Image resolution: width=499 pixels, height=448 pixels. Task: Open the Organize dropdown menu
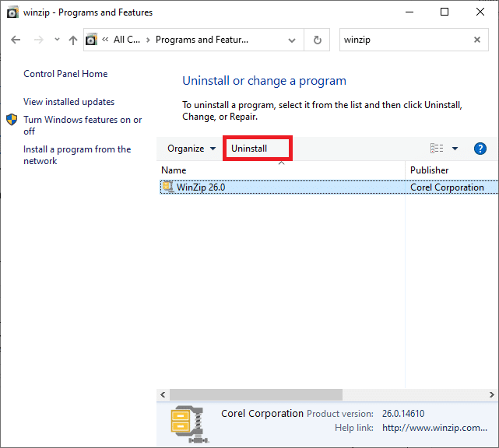pos(192,149)
